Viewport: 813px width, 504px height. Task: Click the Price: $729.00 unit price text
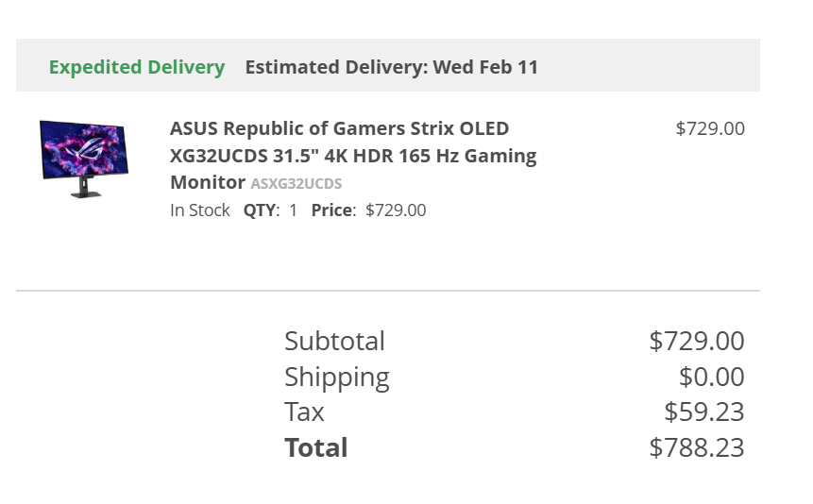pyautogui.click(x=368, y=210)
